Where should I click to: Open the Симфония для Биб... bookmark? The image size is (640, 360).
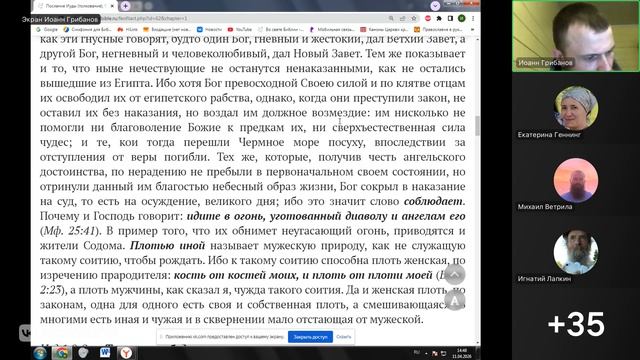87,29
